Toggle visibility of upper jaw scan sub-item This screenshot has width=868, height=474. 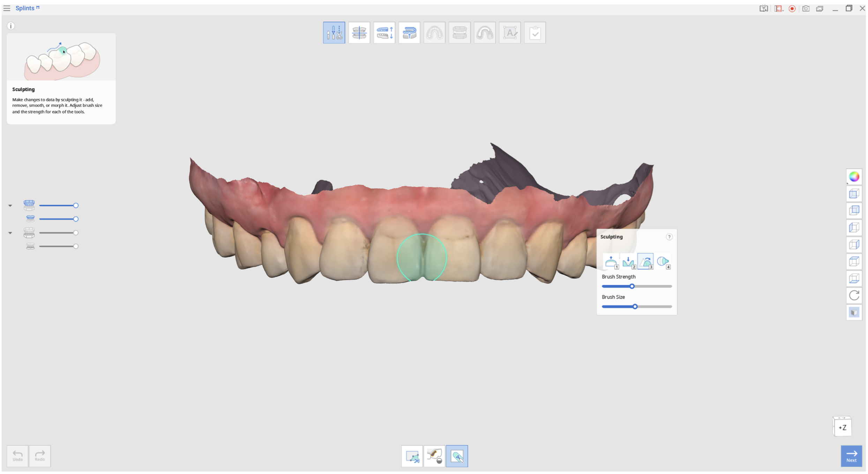click(x=30, y=219)
